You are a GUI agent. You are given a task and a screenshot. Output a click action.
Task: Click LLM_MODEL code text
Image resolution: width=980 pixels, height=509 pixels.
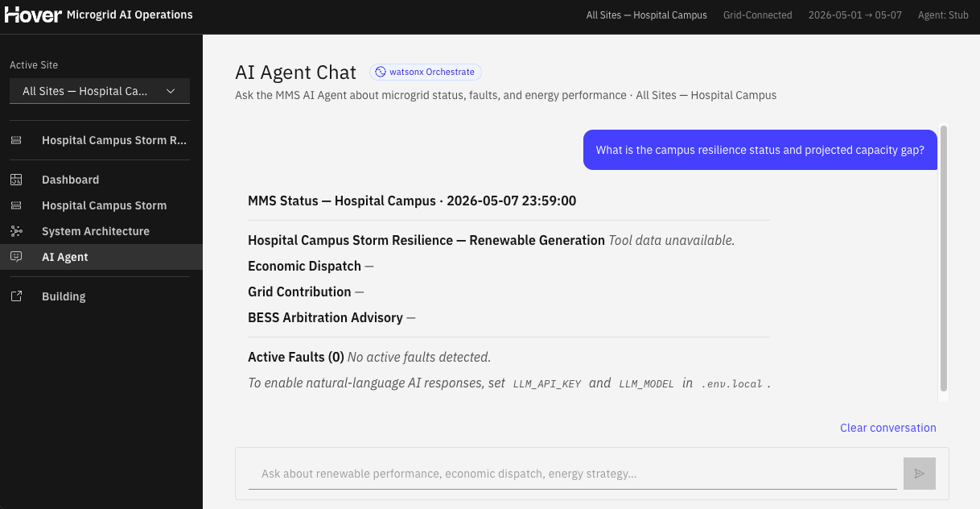(x=646, y=383)
